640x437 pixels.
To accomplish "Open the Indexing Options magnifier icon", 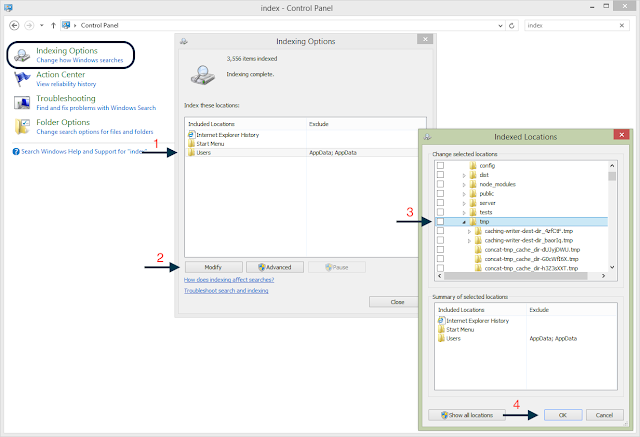I will (x=21, y=55).
